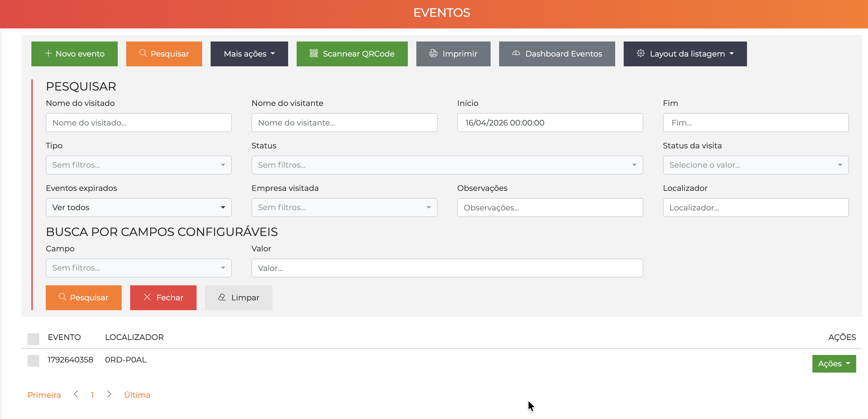The height and width of the screenshot is (419, 868).
Task: Open the Ações dropdown for row 1792640358
Action: [834, 364]
